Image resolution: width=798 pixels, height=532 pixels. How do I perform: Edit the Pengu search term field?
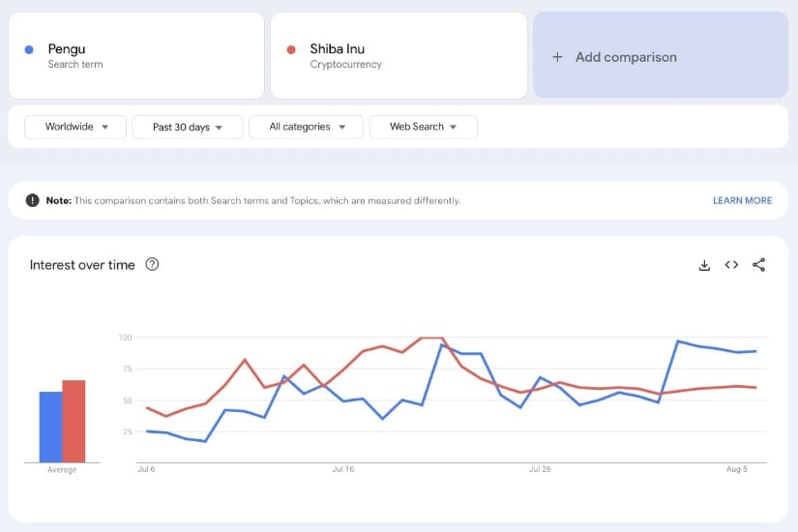click(x=136, y=55)
